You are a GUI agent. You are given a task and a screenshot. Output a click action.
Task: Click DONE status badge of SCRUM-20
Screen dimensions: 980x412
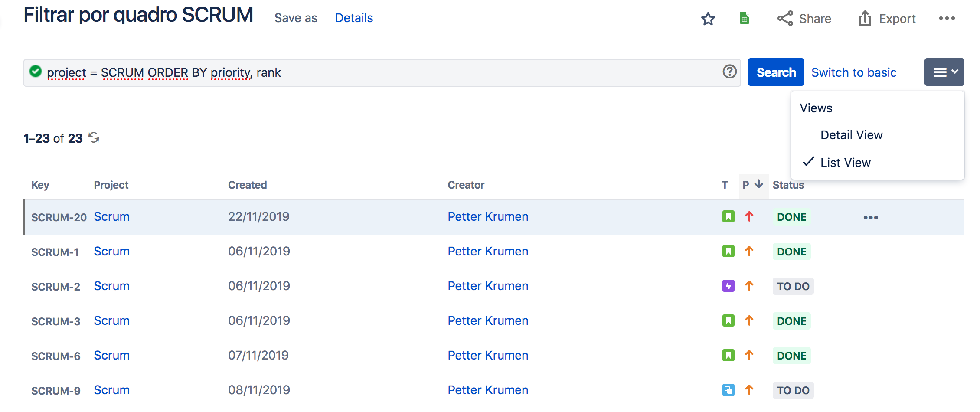pos(791,217)
